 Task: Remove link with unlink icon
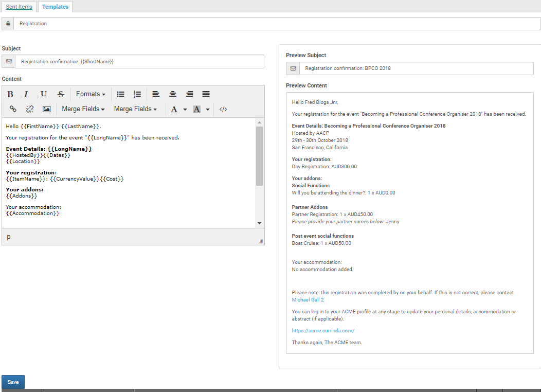pos(30,109)
